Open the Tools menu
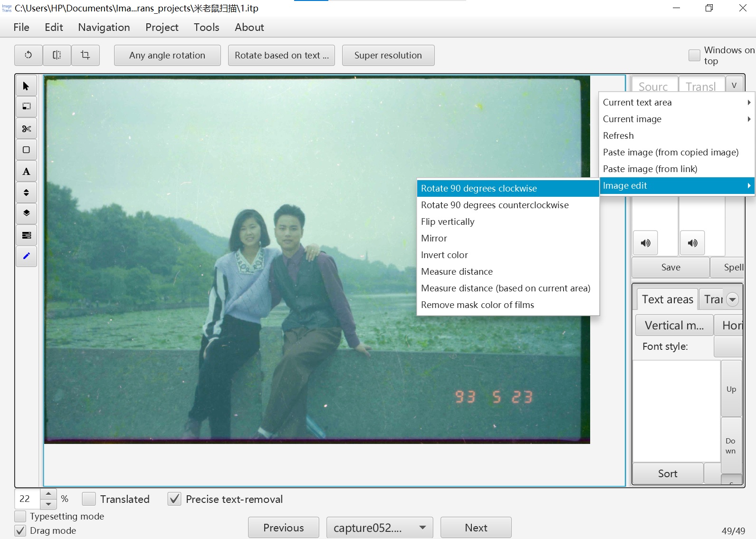Screen dimensions: 756x539 pos(206,27)
